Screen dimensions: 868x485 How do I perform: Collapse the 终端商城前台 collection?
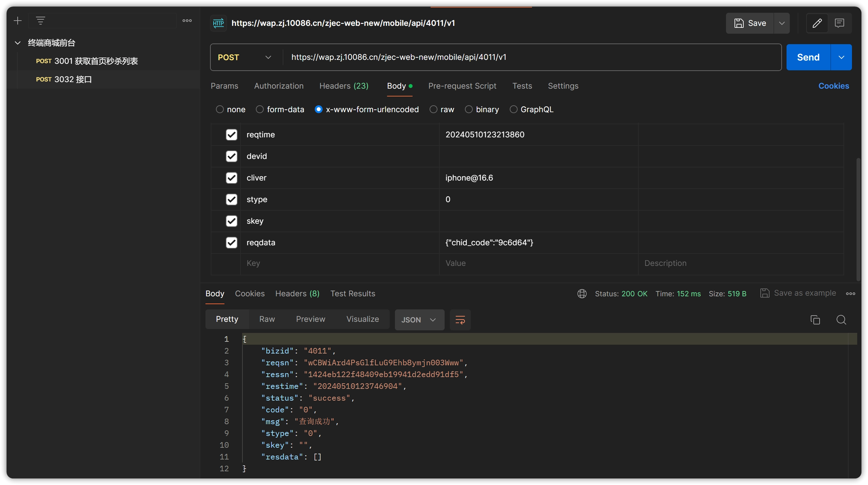click(x=18, y=43)
